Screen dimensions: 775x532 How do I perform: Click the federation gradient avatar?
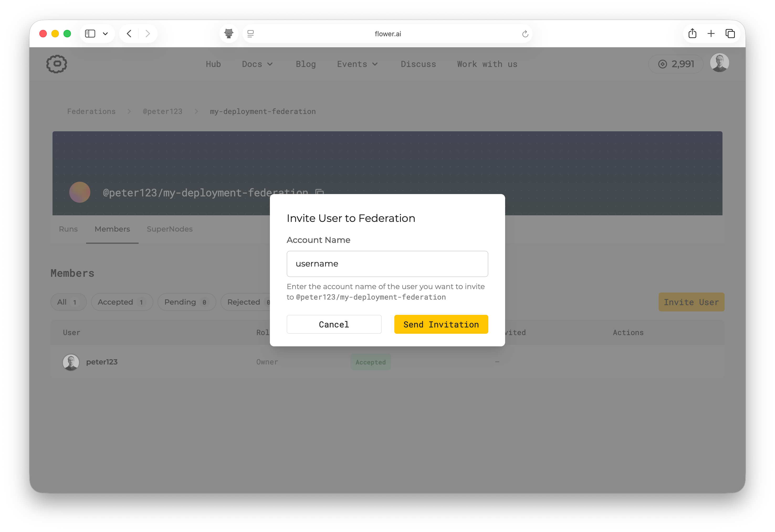coord(80,192)
